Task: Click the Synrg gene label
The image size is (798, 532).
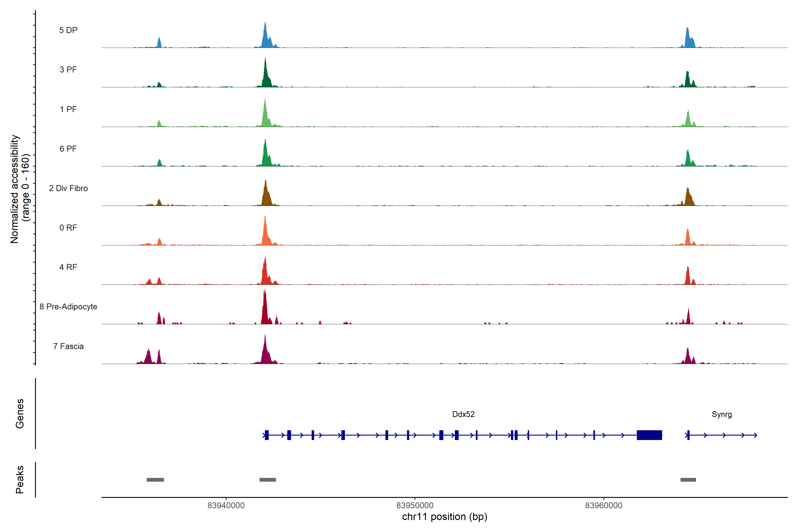Action: point(722,414)
